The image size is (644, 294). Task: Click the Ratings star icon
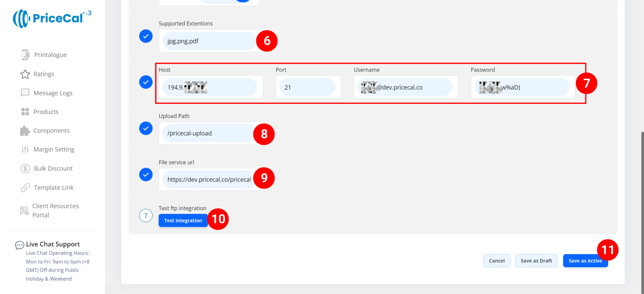25,74
